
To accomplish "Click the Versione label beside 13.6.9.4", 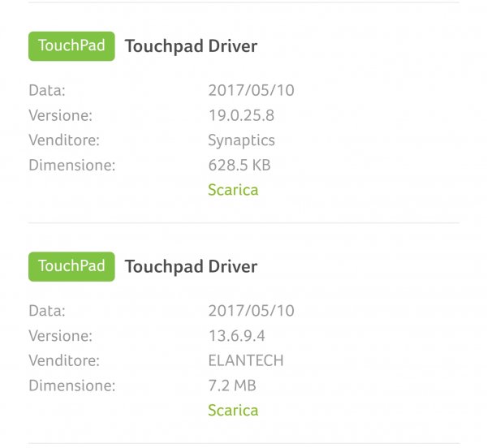I will tap(60, 336).
